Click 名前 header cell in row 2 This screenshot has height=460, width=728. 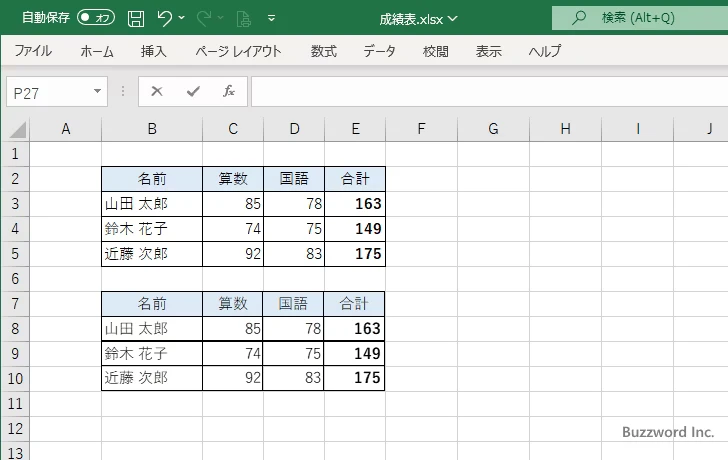tap(152, 179)
